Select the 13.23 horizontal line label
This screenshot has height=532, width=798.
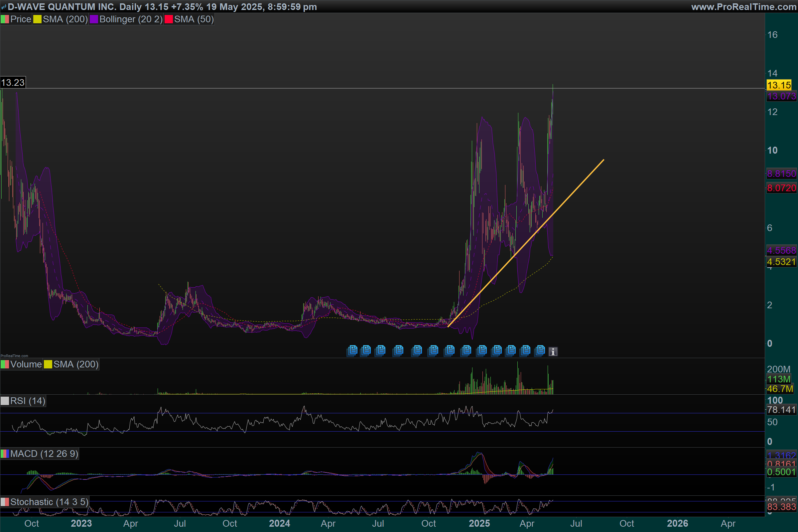(13, 82)
